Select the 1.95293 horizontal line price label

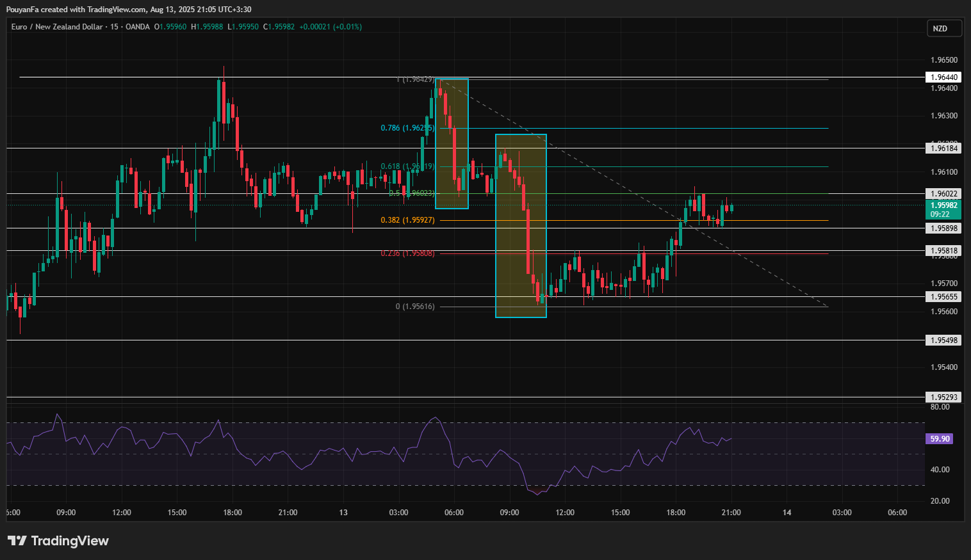tap(944, 397)
